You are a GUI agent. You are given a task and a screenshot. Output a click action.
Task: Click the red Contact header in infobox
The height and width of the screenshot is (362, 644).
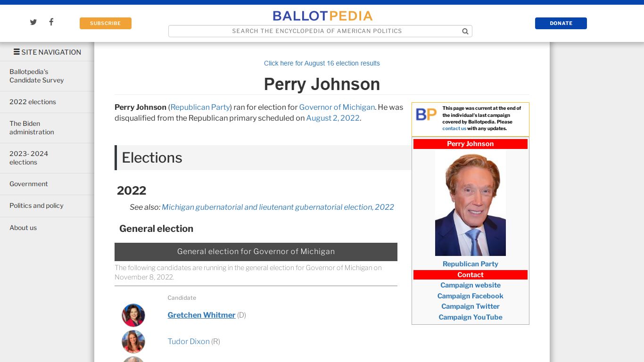point(471,275)
